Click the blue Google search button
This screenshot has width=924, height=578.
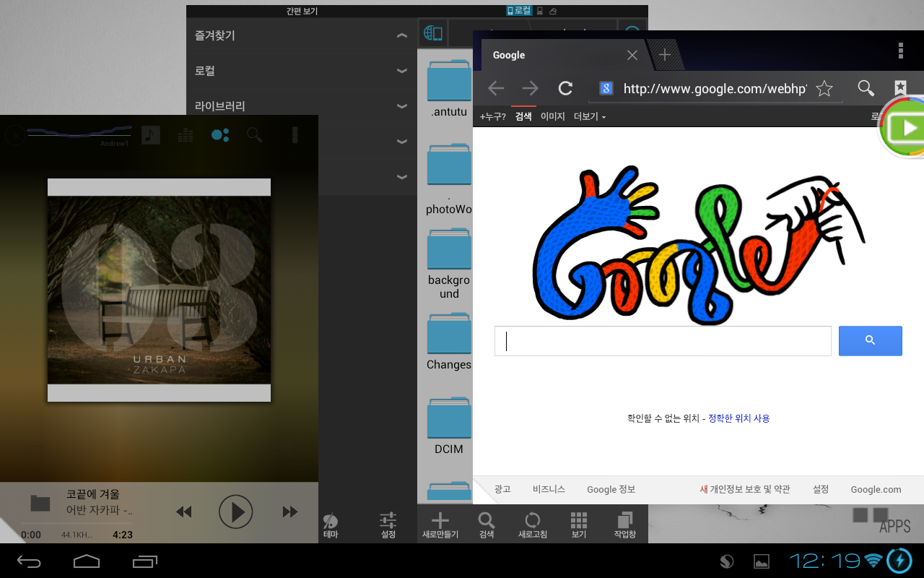(x=870, y=341)
